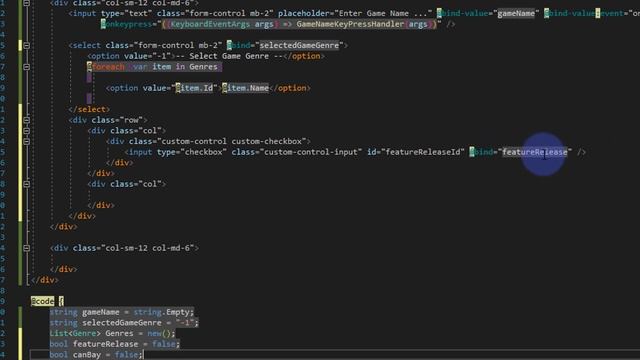The width and height of the screenshot is (640, 360).
Task: Click string.Empty in gameName declaration
Action: tap(162, 312)
